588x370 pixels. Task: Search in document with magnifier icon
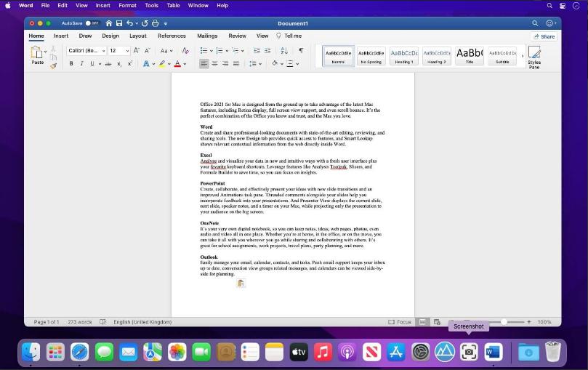(x=535, y=23)
